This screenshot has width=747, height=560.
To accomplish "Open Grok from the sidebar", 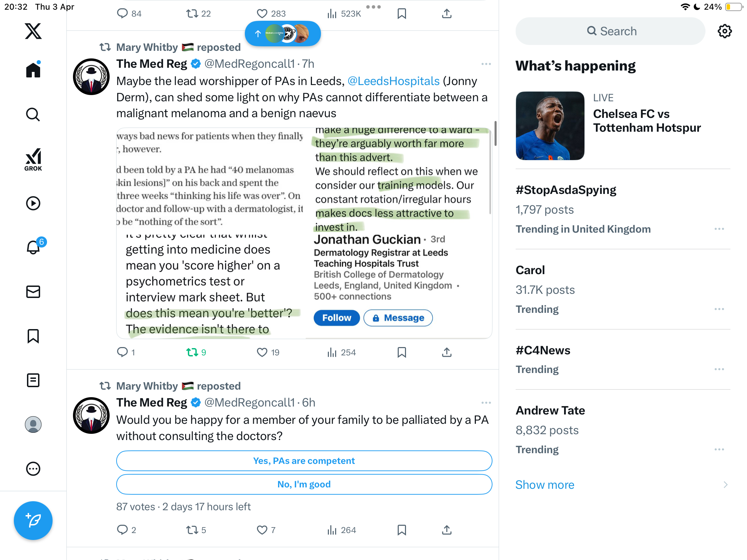I will tap(33, 159).
